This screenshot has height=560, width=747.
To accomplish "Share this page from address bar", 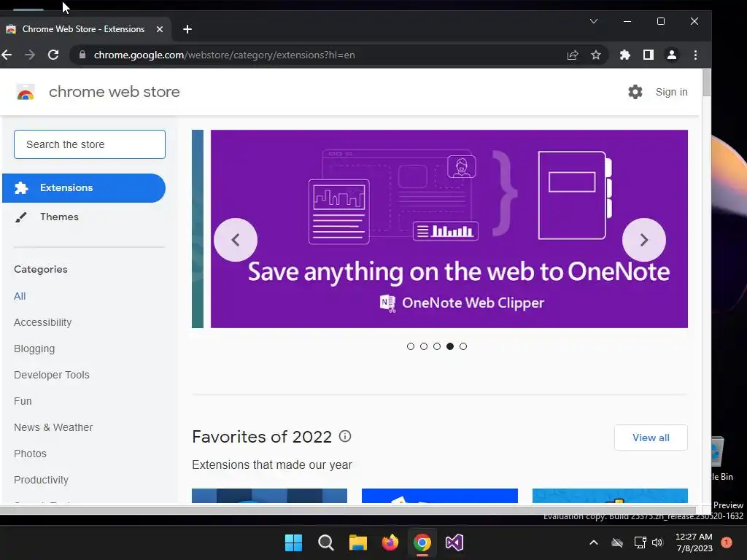I will 573,55.
